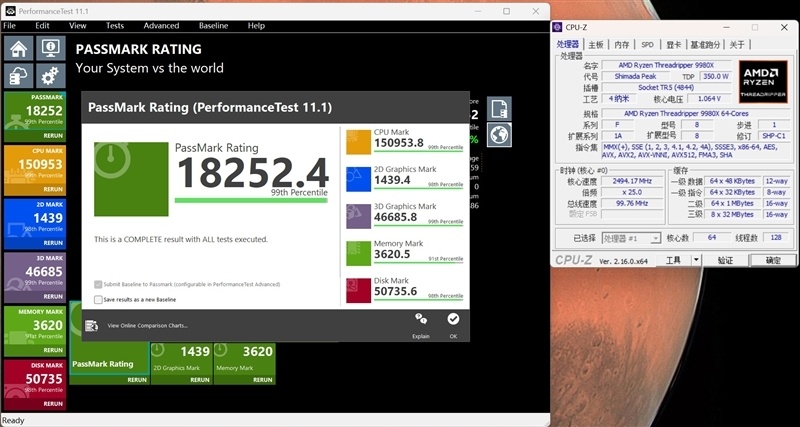Click the settings gears icon in sidebar

tap(51, 75)
